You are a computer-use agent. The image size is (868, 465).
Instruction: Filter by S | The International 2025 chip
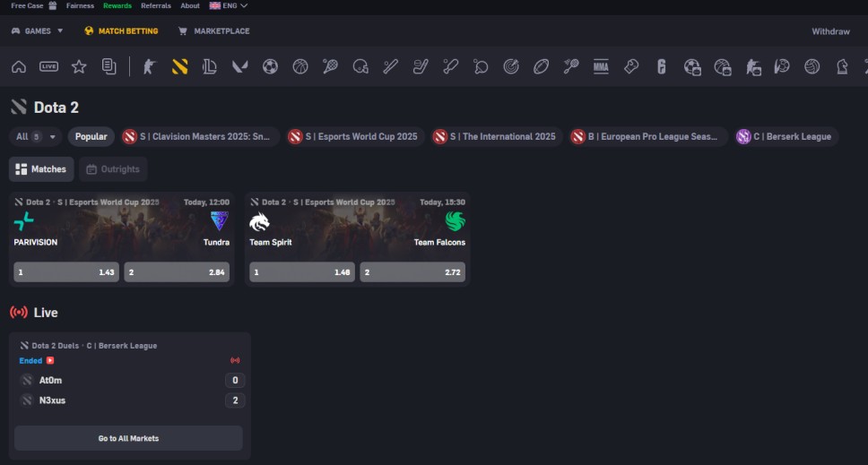click(x=496, y=136)
